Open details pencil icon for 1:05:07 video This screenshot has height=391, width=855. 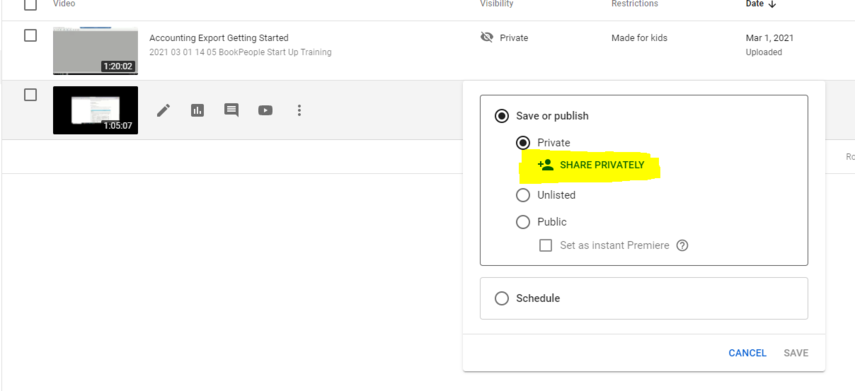[x=163, y=110]
